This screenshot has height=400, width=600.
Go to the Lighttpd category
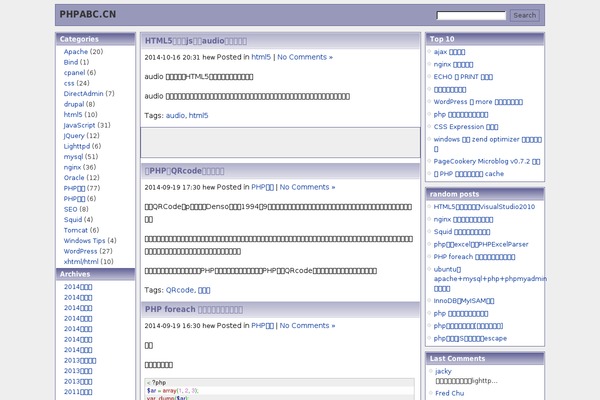click(82, 146)
